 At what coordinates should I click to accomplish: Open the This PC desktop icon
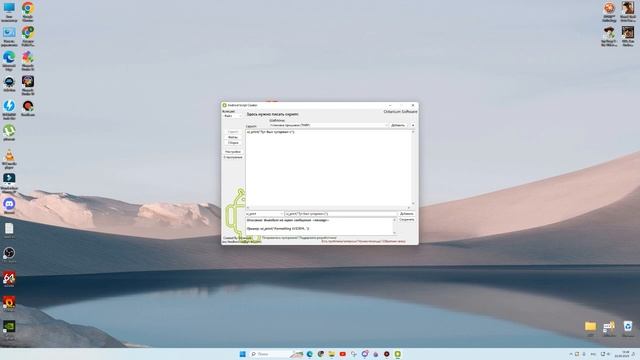(9, 12)
